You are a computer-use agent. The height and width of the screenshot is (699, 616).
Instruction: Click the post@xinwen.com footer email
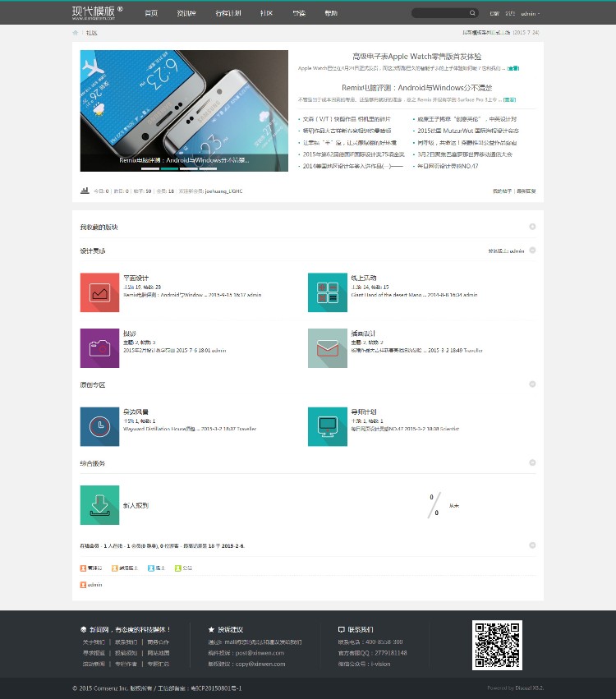click(x=260, y=653)
